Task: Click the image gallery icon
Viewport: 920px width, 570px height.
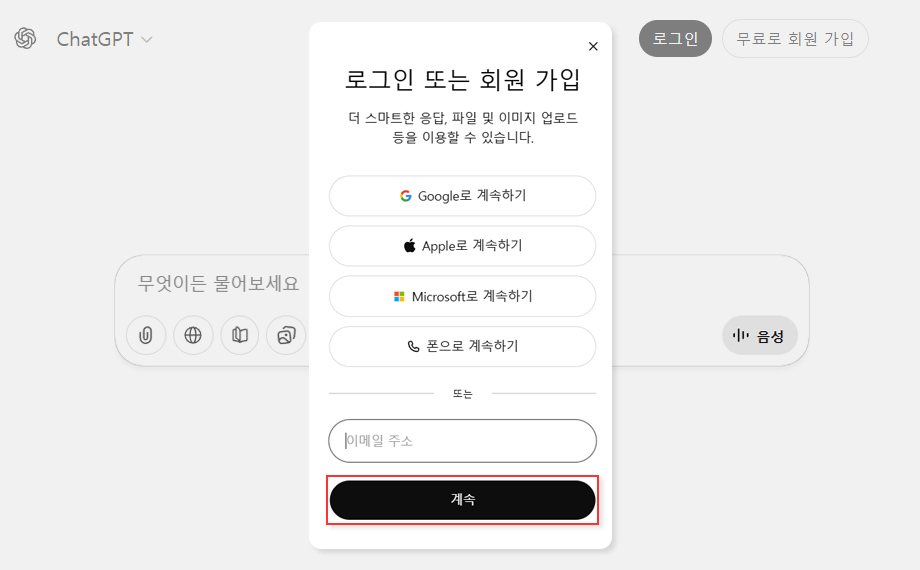Action: [286, 335]
